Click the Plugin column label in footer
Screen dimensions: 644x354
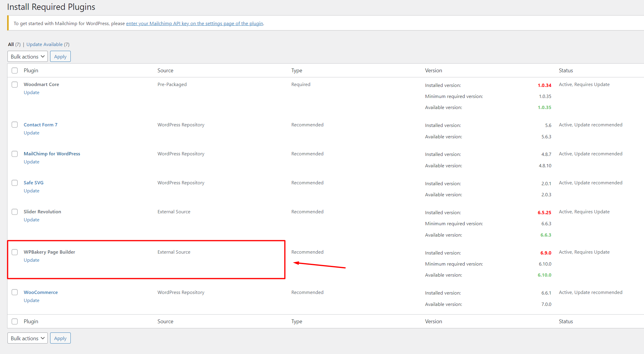pyautogui.click(x=31, y=321)
